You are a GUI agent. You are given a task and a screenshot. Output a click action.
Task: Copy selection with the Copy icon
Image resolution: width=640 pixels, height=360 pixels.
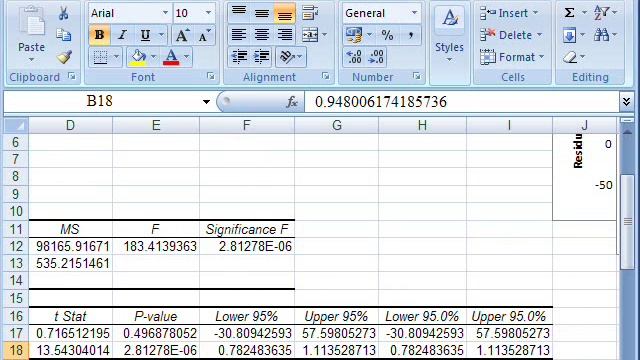coord(63,35)
